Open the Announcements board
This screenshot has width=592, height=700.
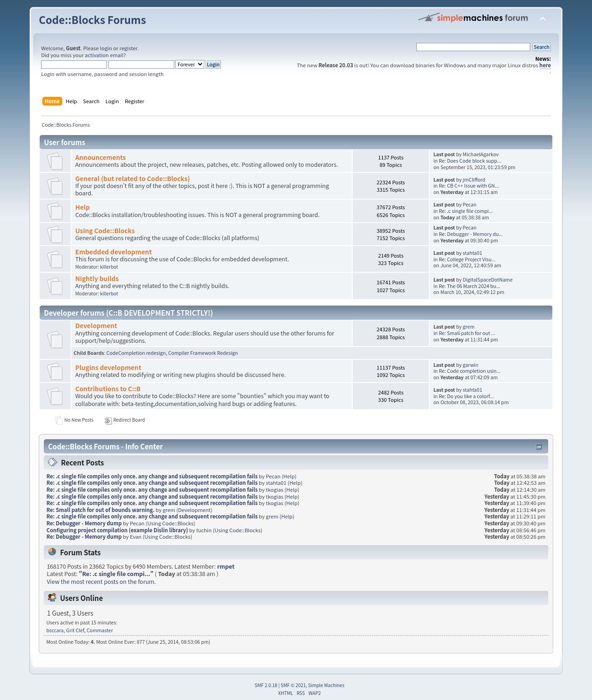[x=101, y=158]
